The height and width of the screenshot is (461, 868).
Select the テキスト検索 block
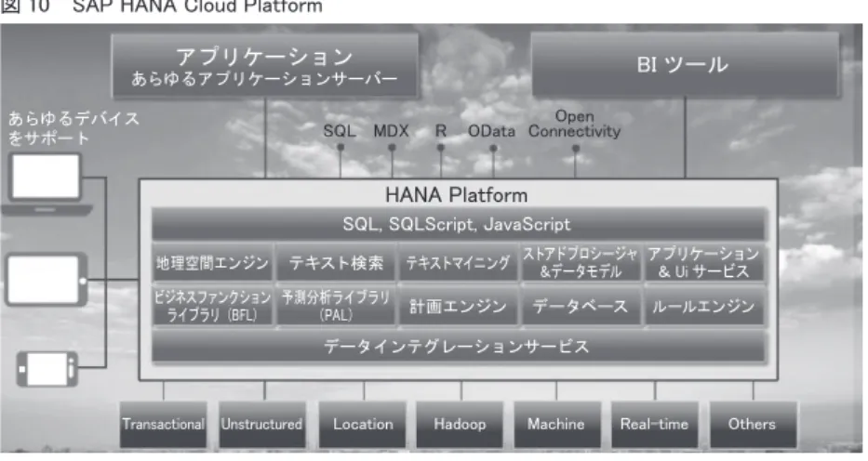pyautogui.click(x=336, y=262)
